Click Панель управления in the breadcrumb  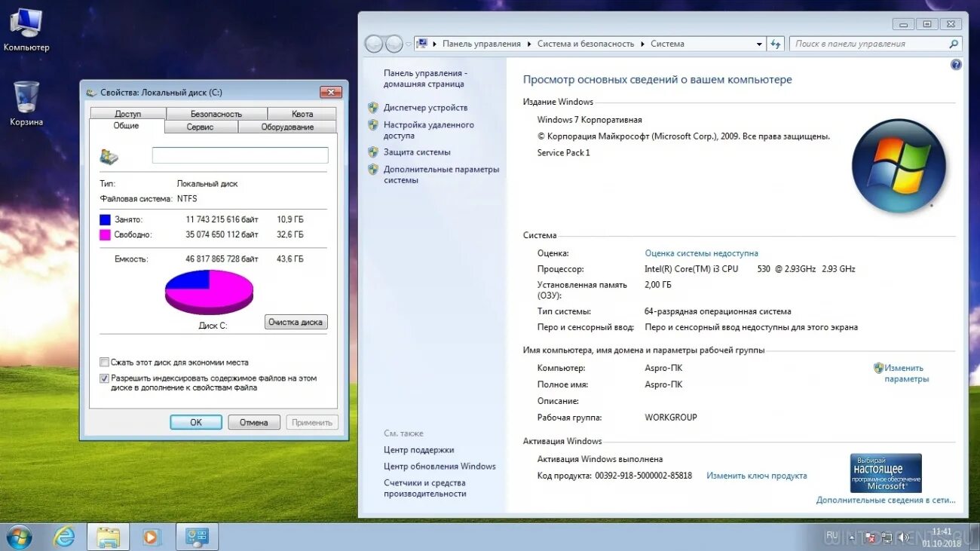pyautogui.click(x=482, y=44)
